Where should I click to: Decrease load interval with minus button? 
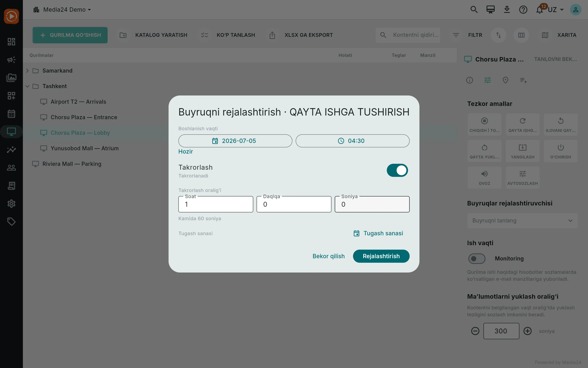point(475,331)
